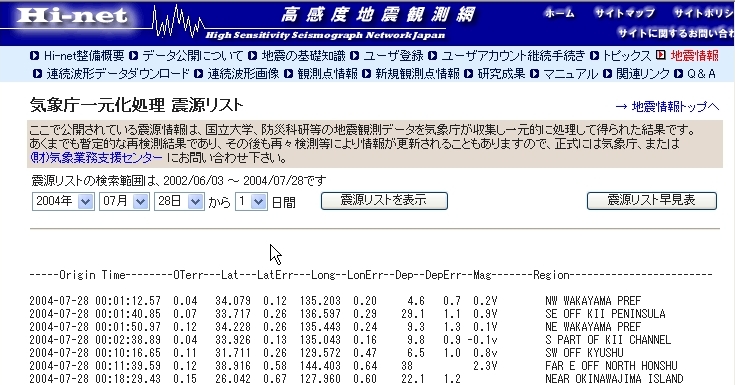Open the year dropdown showing 2004年
This screenshot has height=385, width=735.
(x=63, y=202)
